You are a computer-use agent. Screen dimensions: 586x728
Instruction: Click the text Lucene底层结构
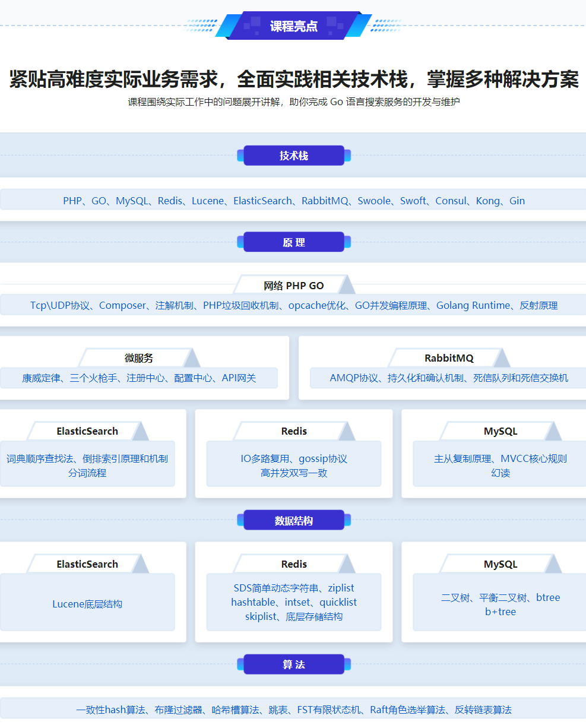(x=87, y=604)
